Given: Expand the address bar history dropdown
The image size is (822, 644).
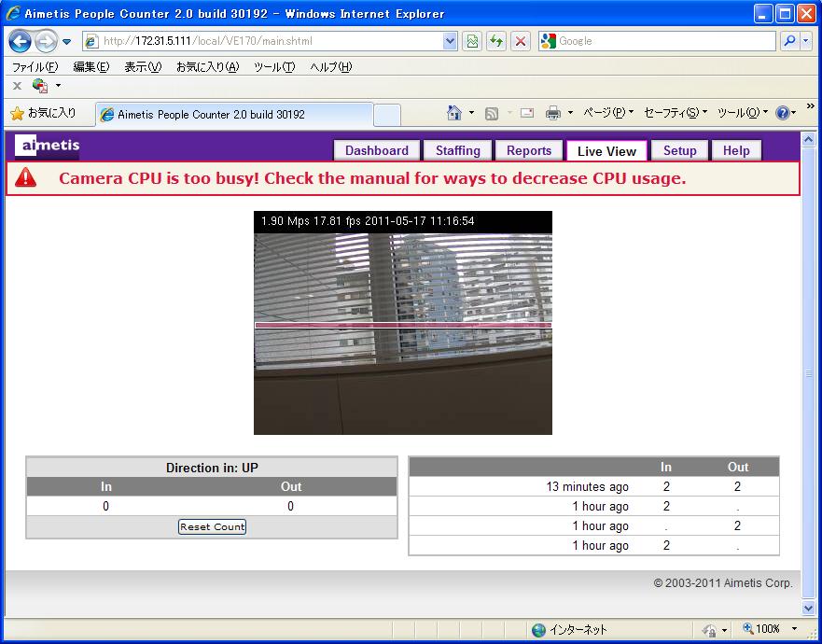Looking at the screenshot, I should [x=450, y=41].
